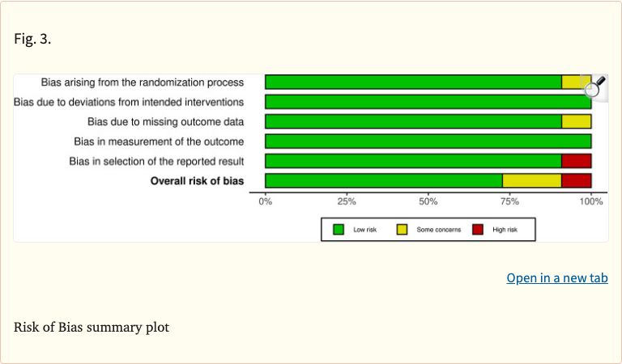Click the Some concerns legend text
The width and height of the screenshot is (622, 364).
pyautogui.click(x=438, y=231)
